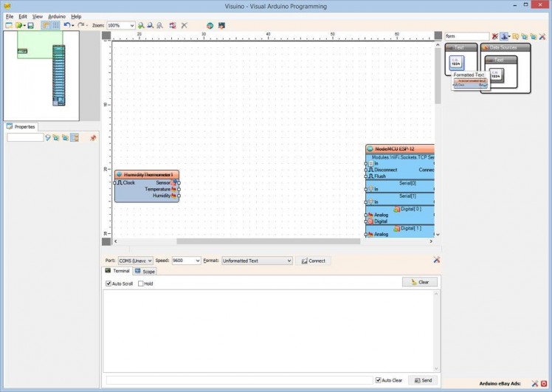Click the Zoom In magnifier icon
The width and height of the screenshot is (552, 392).
(141, 25)
